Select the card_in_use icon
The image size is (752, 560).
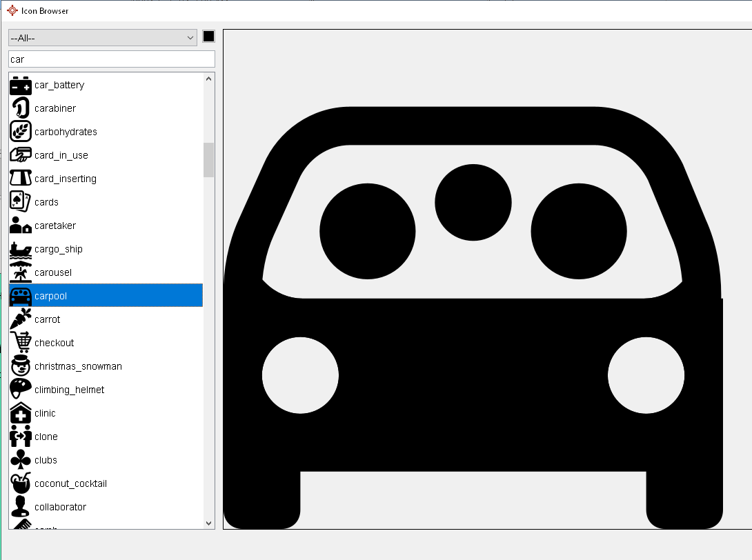pos(21,156)
